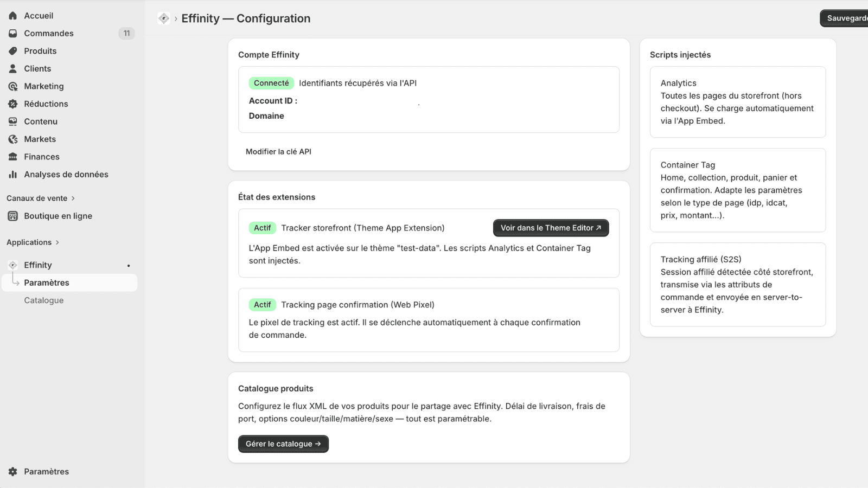Screen dimensions: 868x488
Task: Click the Effinity app icon in sidebar
Action: (x=13, y=265)
